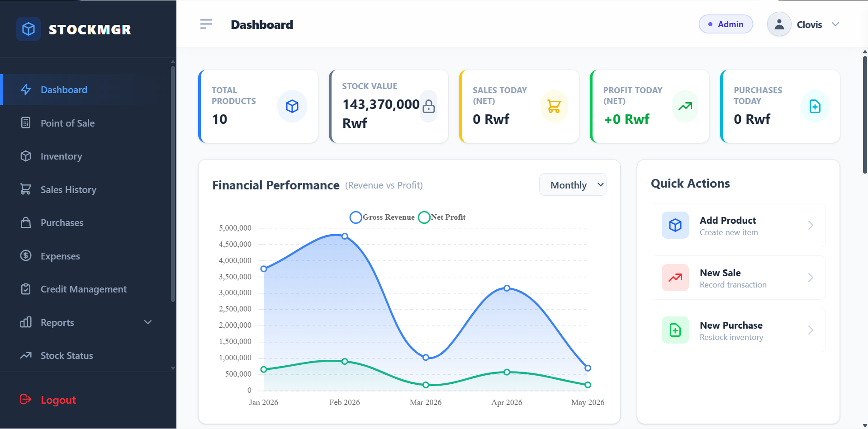The image size is (868, 429).
Task: Open the Monthly period dropdown
Action: pyautogui.click(x=573, y=185)
